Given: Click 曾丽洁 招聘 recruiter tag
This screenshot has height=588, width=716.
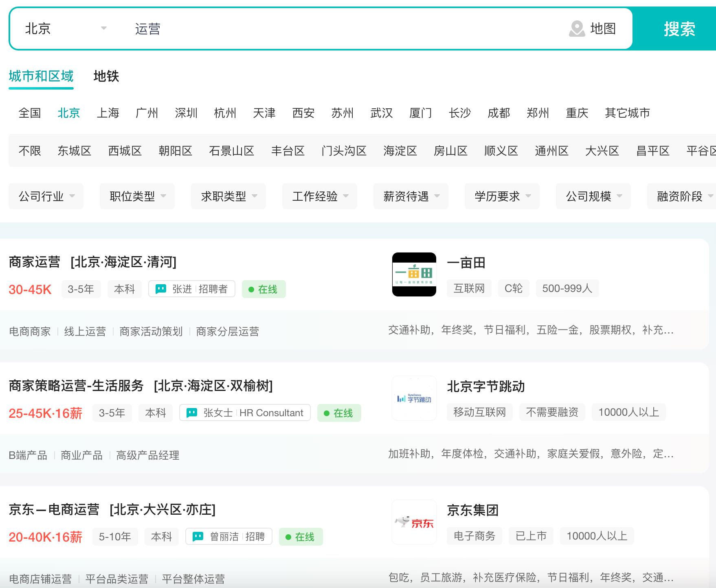Looking at the screenshot, I should (229, 536).
